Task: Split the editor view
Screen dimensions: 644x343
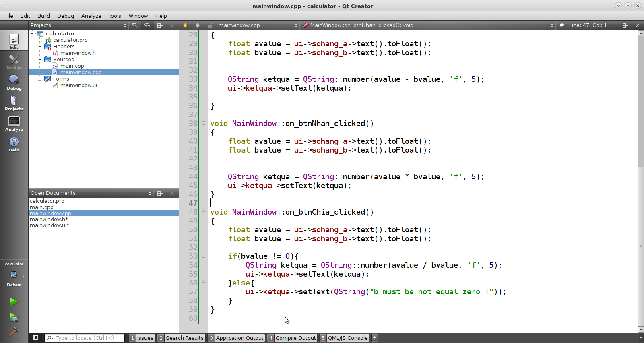Action: coord(625,25)
